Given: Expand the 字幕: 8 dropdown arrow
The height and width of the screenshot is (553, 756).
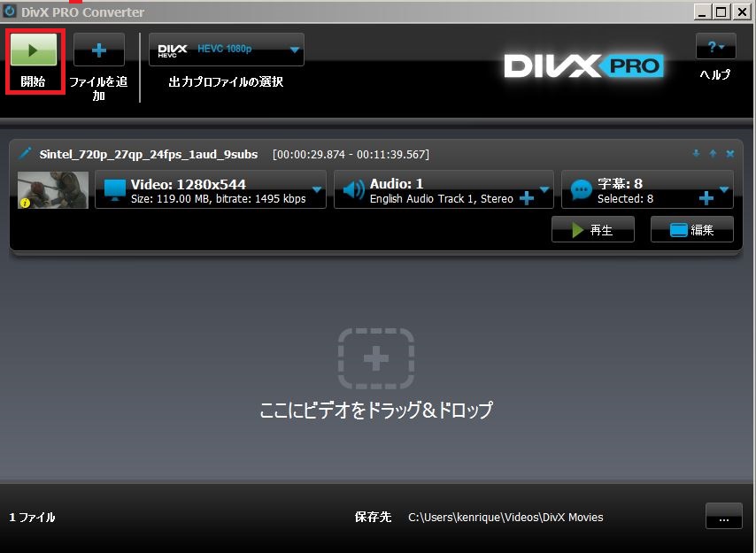Looking at the screenshot, I should click(724, 188).
